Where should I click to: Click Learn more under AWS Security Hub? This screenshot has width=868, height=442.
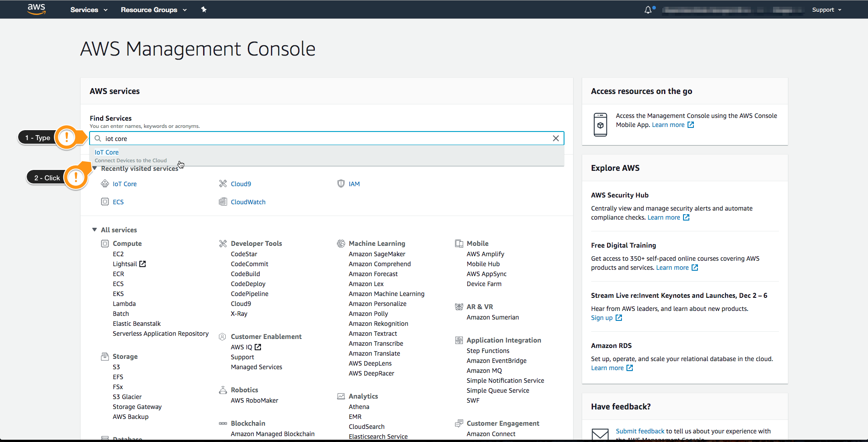click(668, 217)
